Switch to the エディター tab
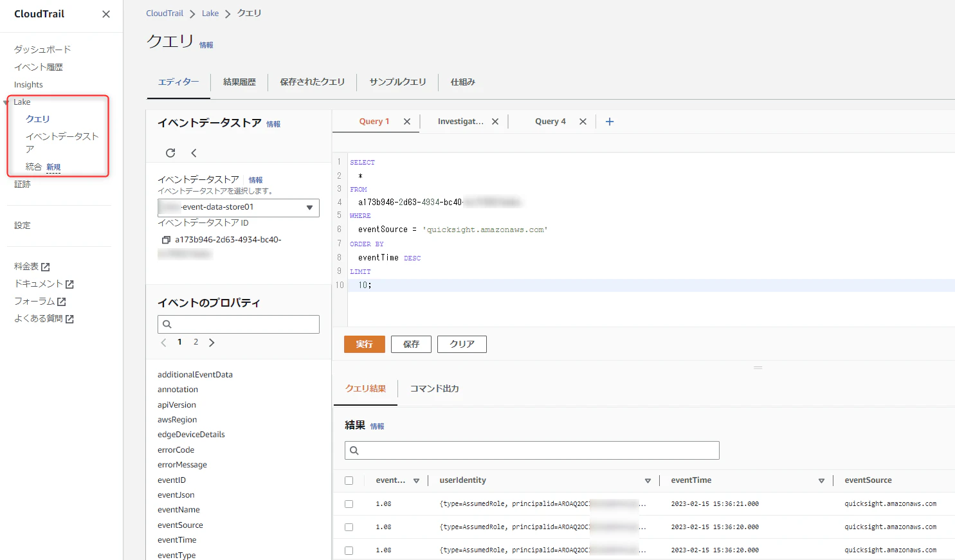 coord(179,82)
